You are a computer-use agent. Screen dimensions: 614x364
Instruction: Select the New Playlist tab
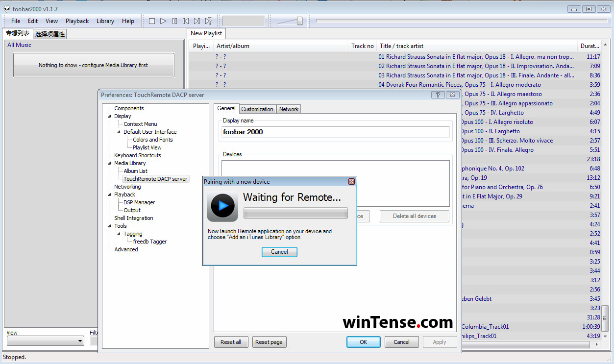[x=206, y=33]
